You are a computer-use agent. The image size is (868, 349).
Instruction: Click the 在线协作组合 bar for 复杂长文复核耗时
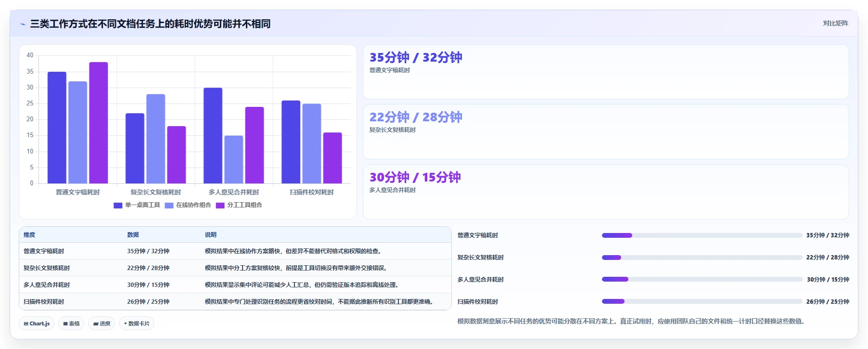pyautogui.click(x=155, y=139)
